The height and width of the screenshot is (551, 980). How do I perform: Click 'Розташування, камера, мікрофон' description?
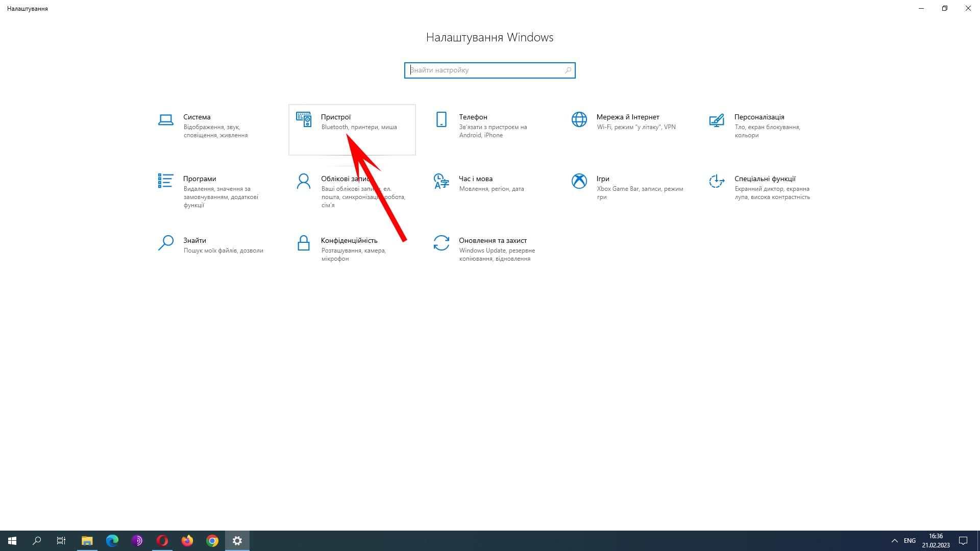pos(354,255)
